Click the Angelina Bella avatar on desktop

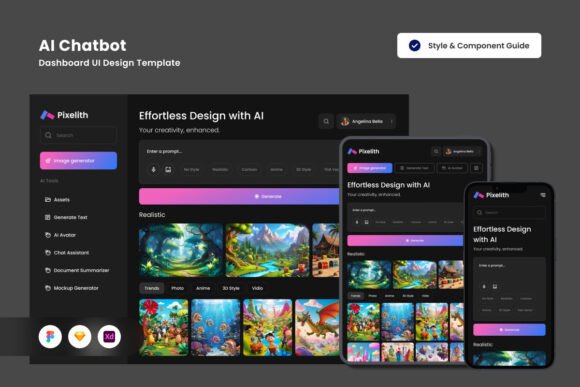[345, 121]
